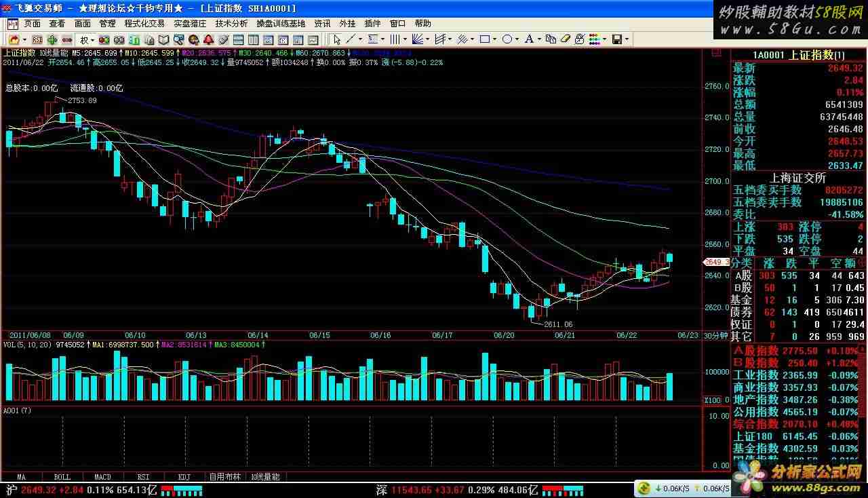
Task: Open the 操盘训练基地 menu
Action: click(x=281, y=23)
